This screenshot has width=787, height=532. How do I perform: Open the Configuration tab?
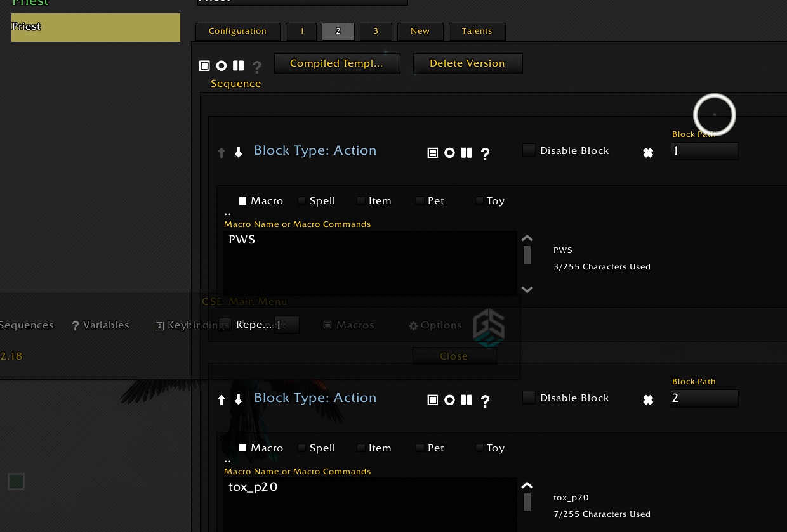(238, 31)
